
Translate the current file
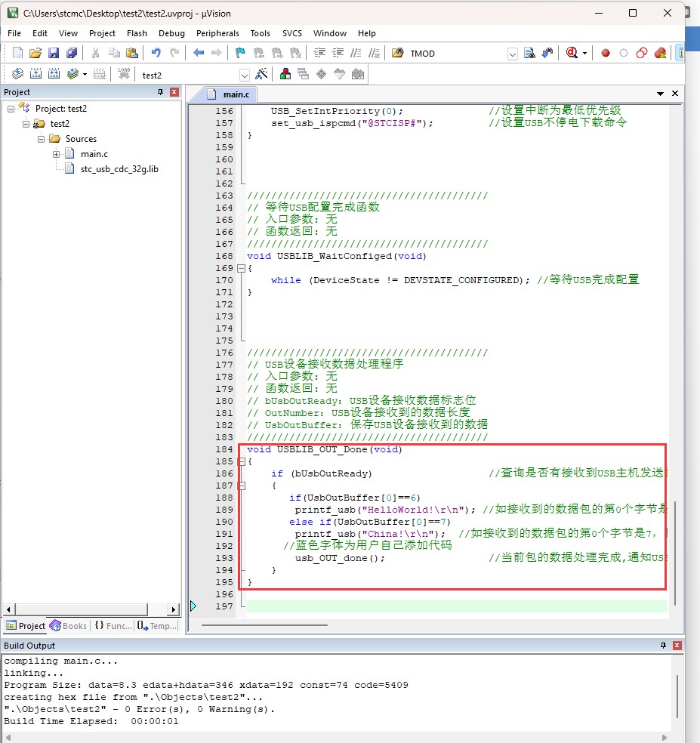click(x=17, y=74)
